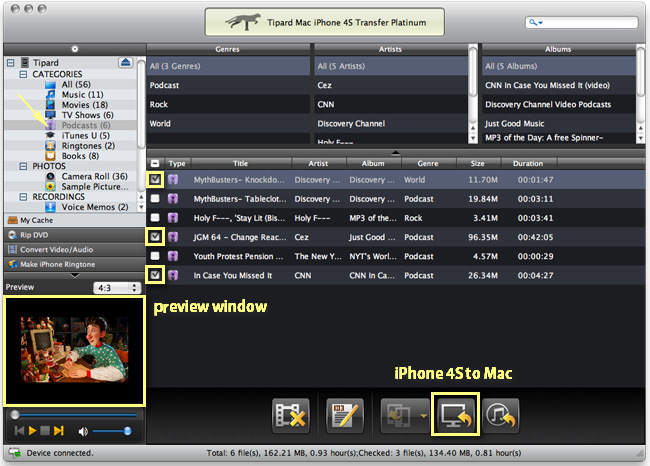Select the Rock genre
This screenshot has height=466, width=650.
pos(228,104)
